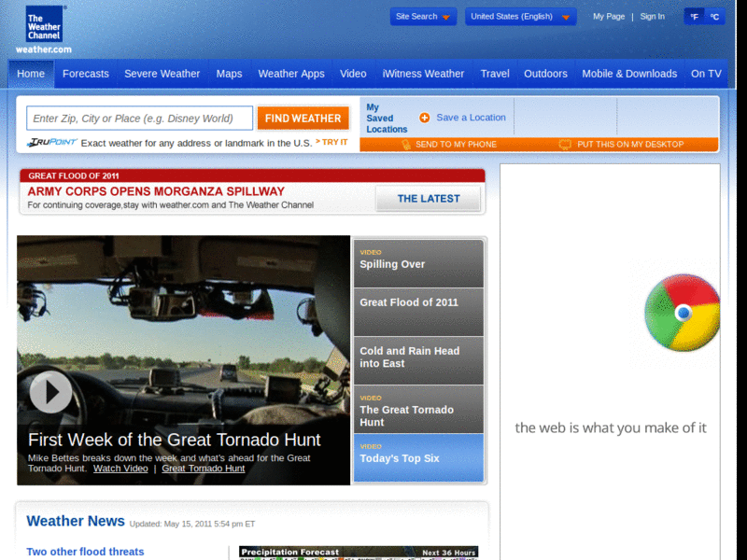Screen dimensions: 747x560
Task: Open the Outdoors menu
Action: [x=545, y=74]
